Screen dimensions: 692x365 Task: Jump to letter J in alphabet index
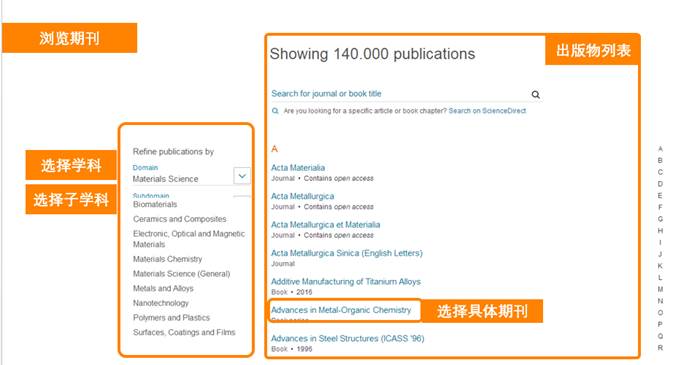[x=660, y=254]
